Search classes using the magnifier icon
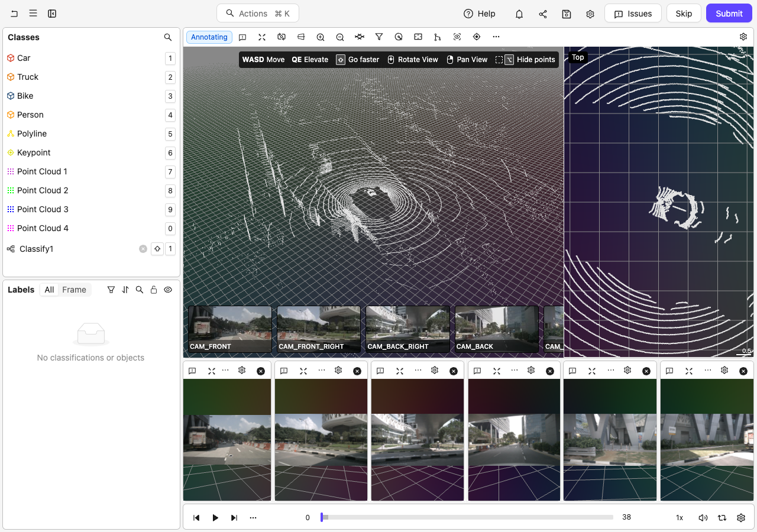This screenshot has height=532, width=757. pos(168,37)
